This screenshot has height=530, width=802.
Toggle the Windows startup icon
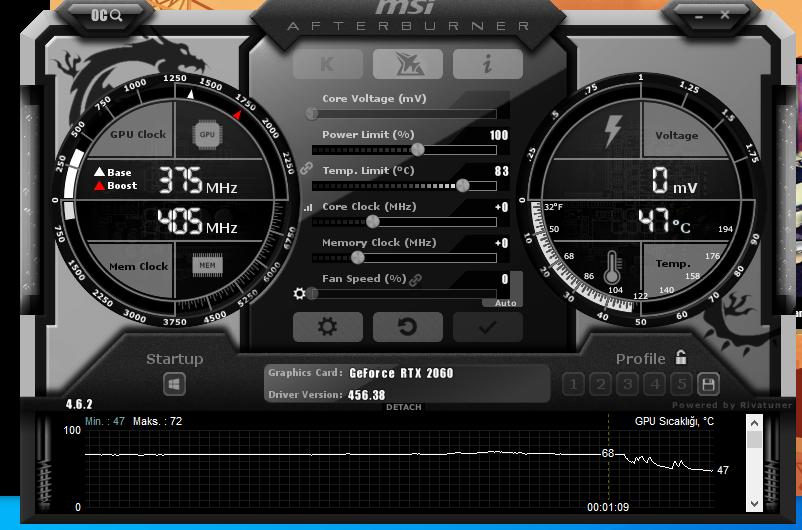[174, 384]
